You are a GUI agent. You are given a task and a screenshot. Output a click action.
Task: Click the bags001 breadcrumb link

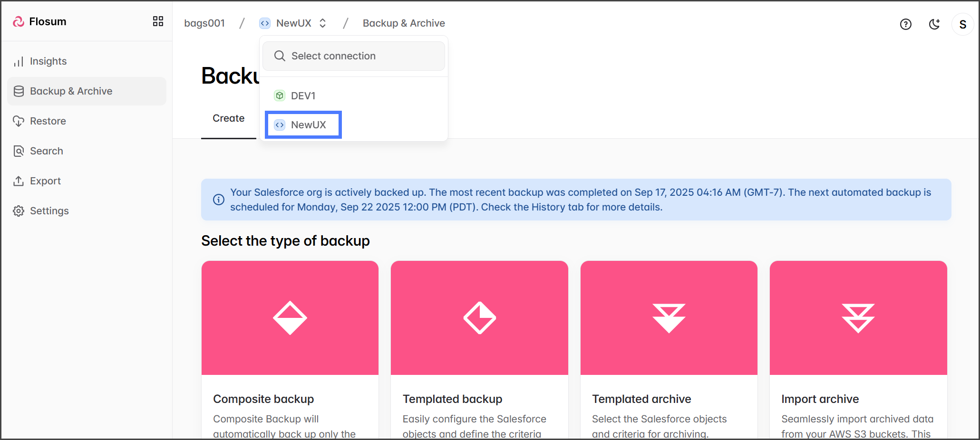coord(204,23)
